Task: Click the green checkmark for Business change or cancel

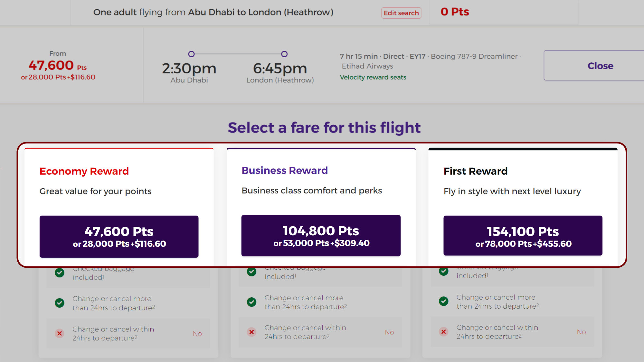Action: (x=251, y=302)
